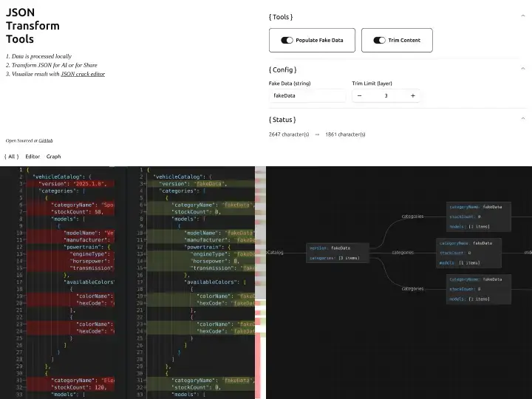
Task: Toggle the Populate Fake Data switch
Action: point(287,41)
